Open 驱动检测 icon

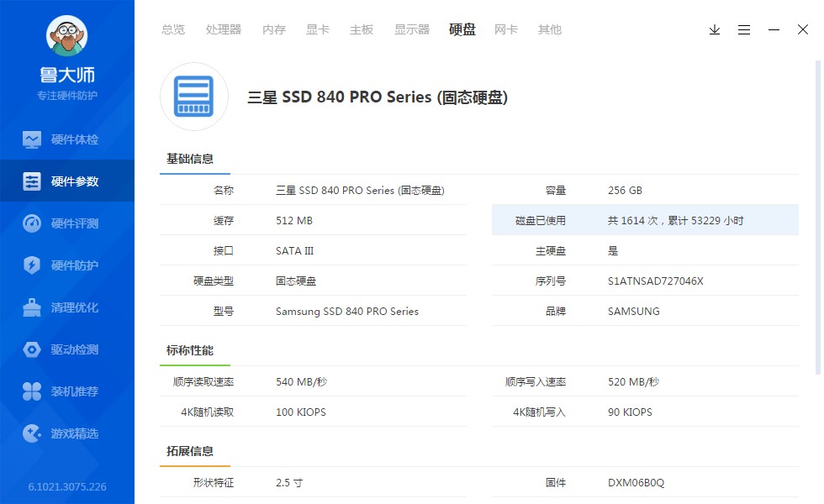(x=32, y=349)
